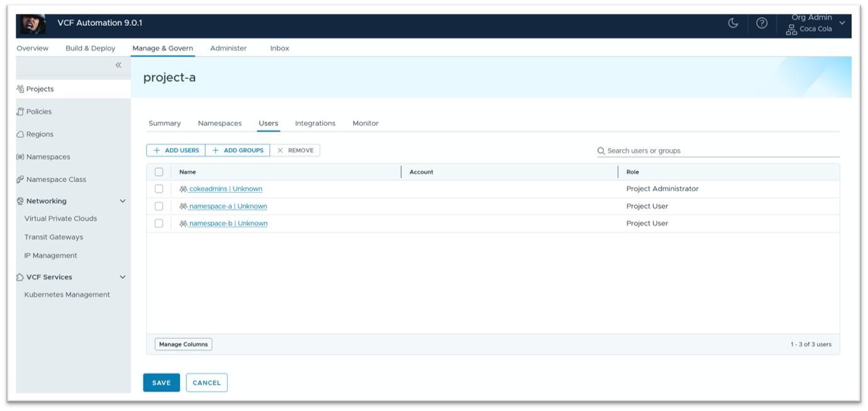Viewport: 868px width, 411px height.
Task: Select the namespace-a row checkbox
Action: coord(159,206)
